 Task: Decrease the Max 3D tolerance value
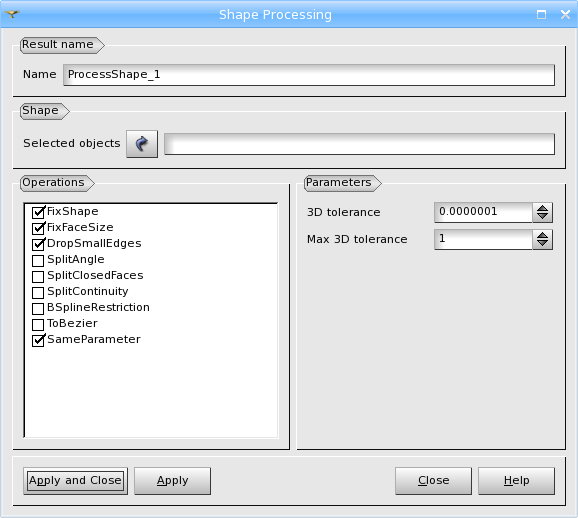542,244
